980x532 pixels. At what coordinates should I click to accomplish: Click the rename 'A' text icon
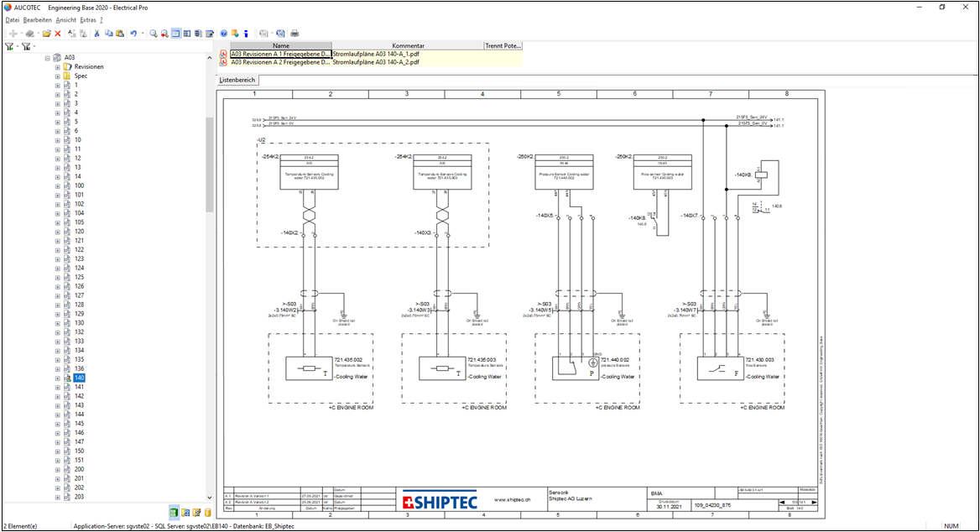pos(72,33)
